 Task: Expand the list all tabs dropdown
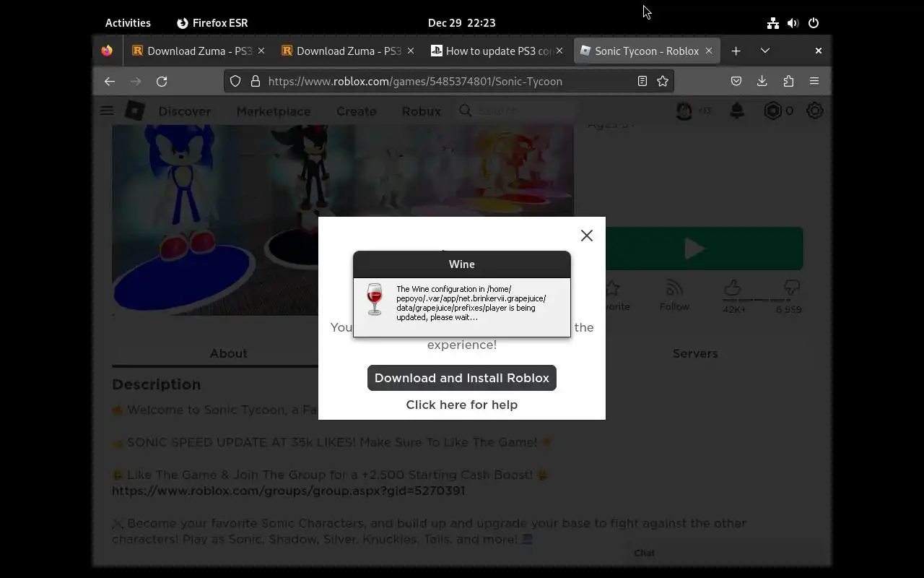coord(765,51)
